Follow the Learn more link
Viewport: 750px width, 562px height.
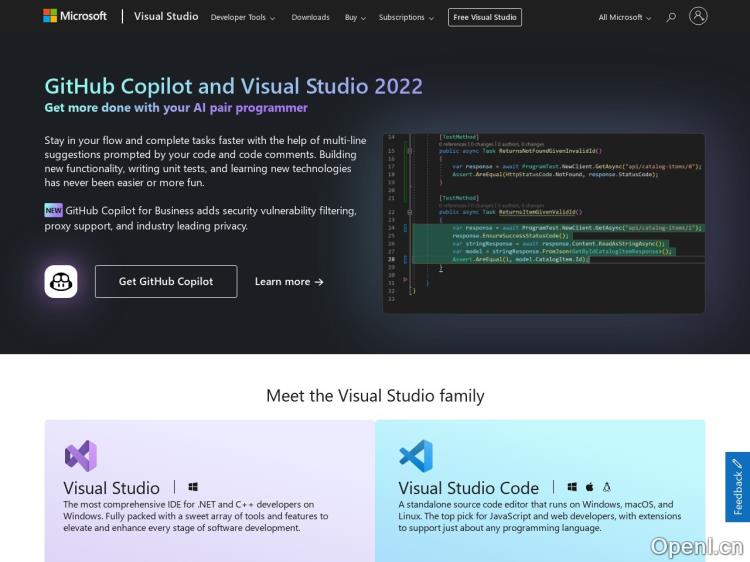289,282
